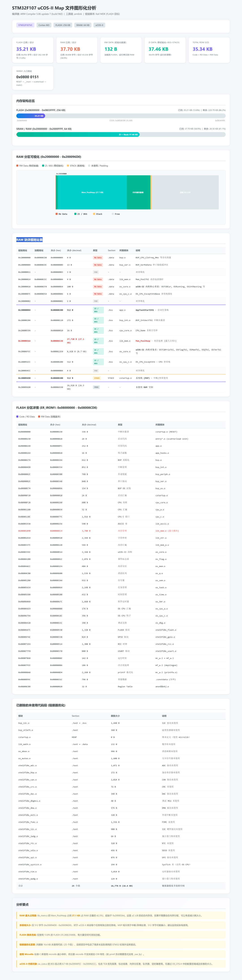Click the red 0x00006C48 hex size cell

tap(57, 341)
